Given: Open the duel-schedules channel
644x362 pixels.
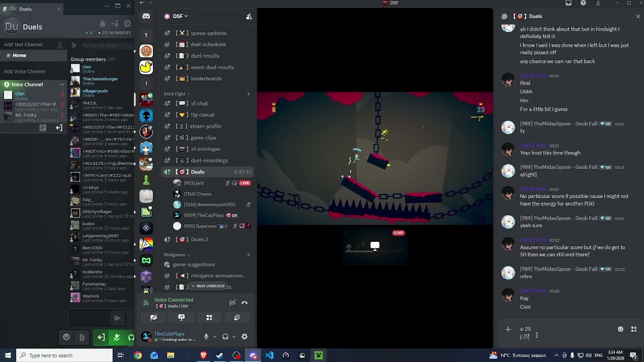Looking at the screenshot, I should [x=207, y=44].
